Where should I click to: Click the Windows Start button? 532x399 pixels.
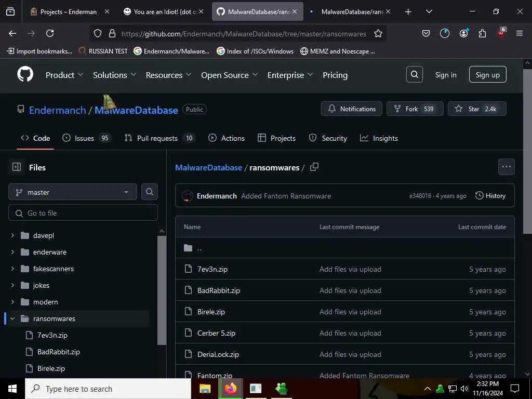[x=12, y=389]
